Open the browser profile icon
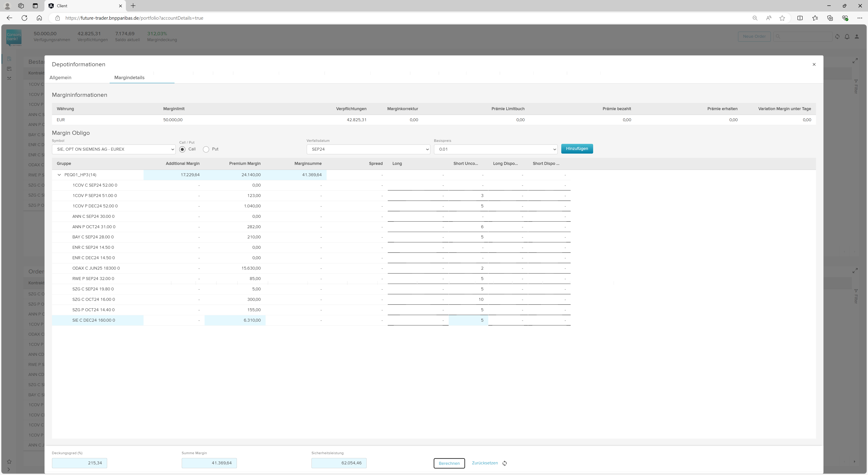The height and width of the screenshot is (475, 868). [7, 6]
